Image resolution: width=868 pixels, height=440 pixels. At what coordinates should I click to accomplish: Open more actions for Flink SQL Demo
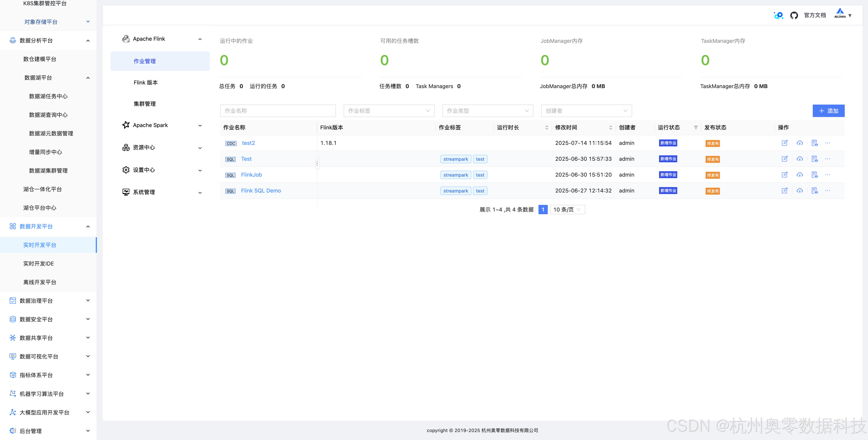(827, 191)
